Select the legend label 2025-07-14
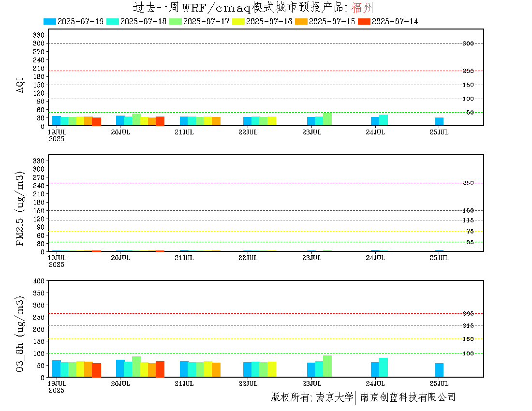This screenshot has width=532, height=411. (x=395, y=21)
